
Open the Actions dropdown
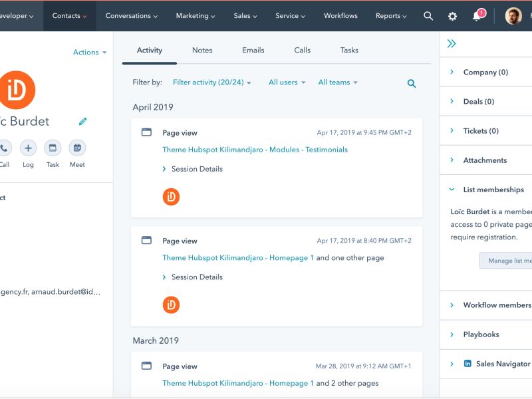[90, 53]
